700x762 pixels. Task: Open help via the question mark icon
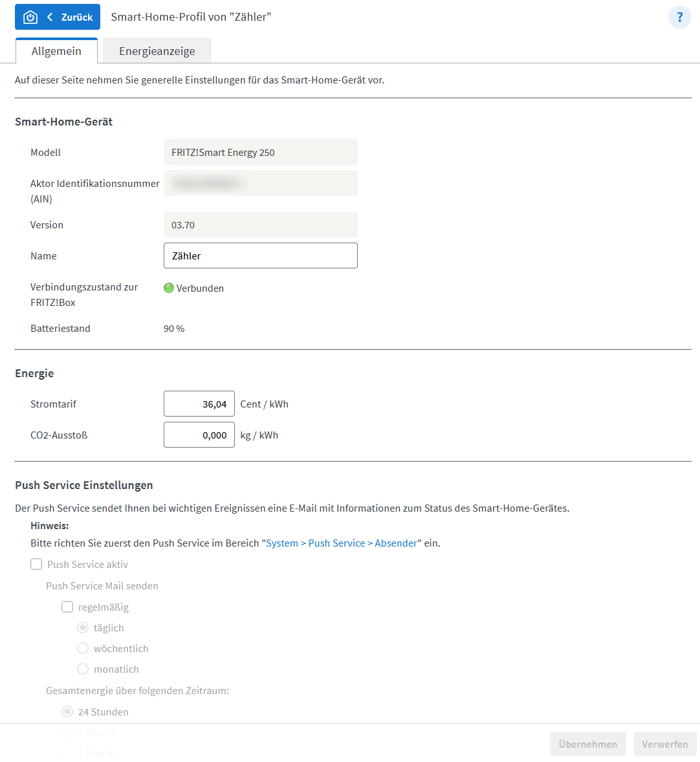pyautogui.click(x=679, y=17)
